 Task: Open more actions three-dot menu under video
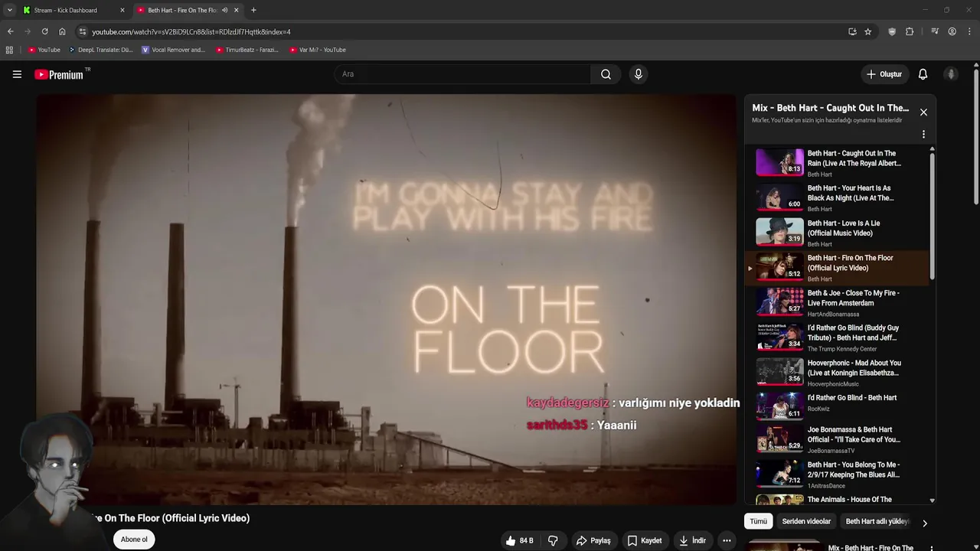click(727, 540)
